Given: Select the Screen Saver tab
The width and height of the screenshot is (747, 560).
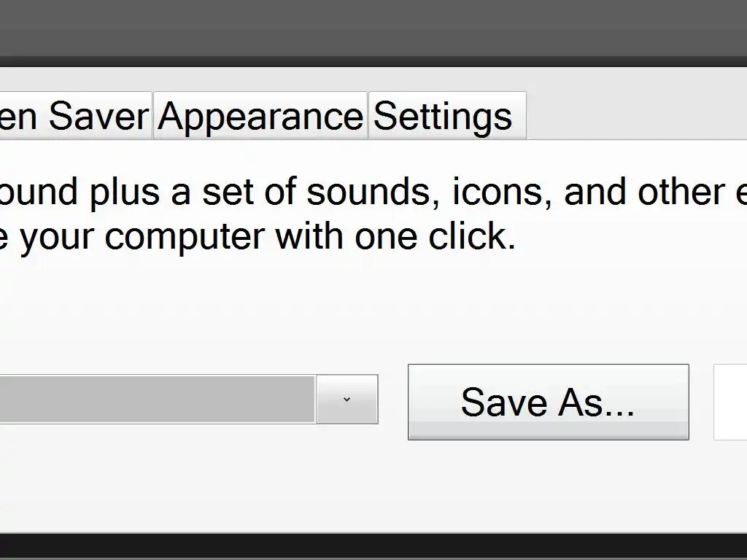Looking at the screenshot, I should (x=74, y=116).
